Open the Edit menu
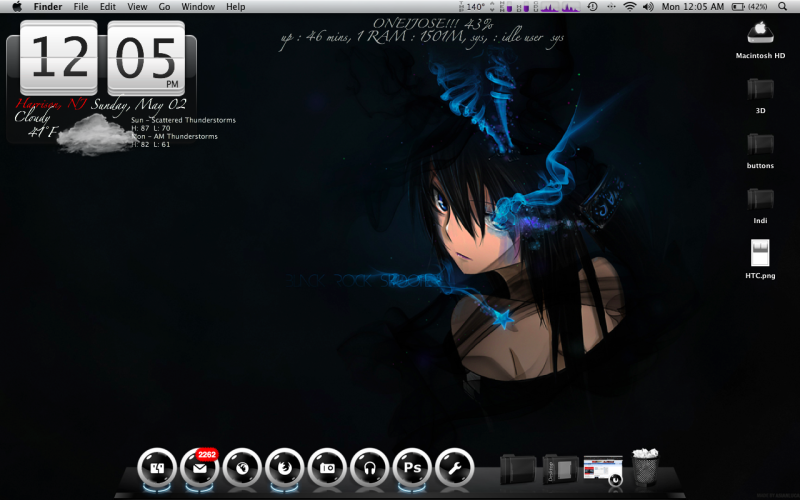Viewport: 800px width, 500px height. (108, 7)
